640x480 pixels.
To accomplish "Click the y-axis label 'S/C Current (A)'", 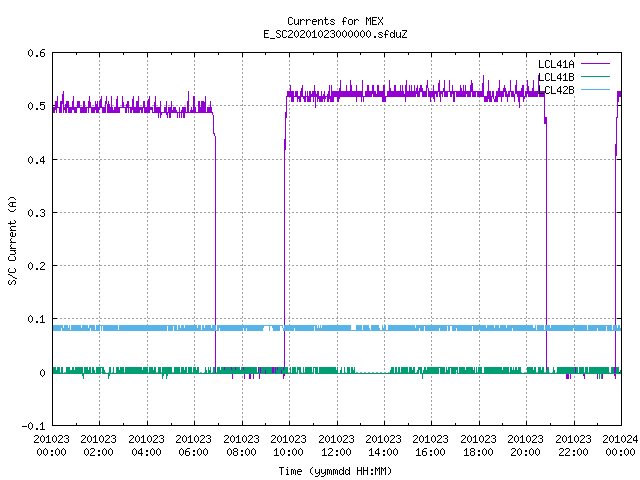I will [12, 241].
